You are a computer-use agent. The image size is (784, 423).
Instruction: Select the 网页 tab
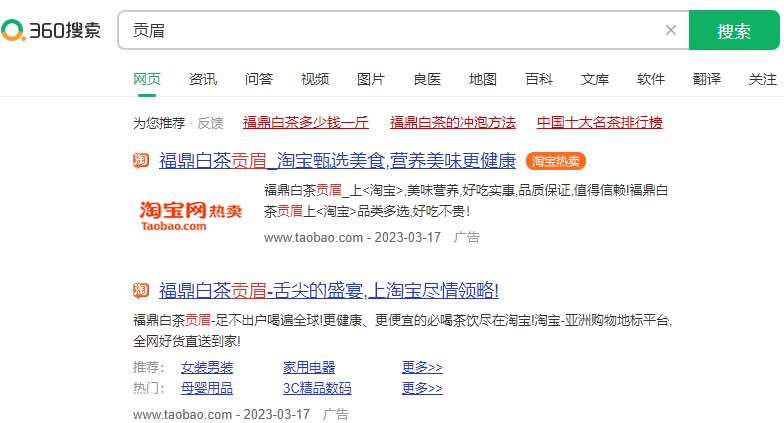click(x=147, y=79)
